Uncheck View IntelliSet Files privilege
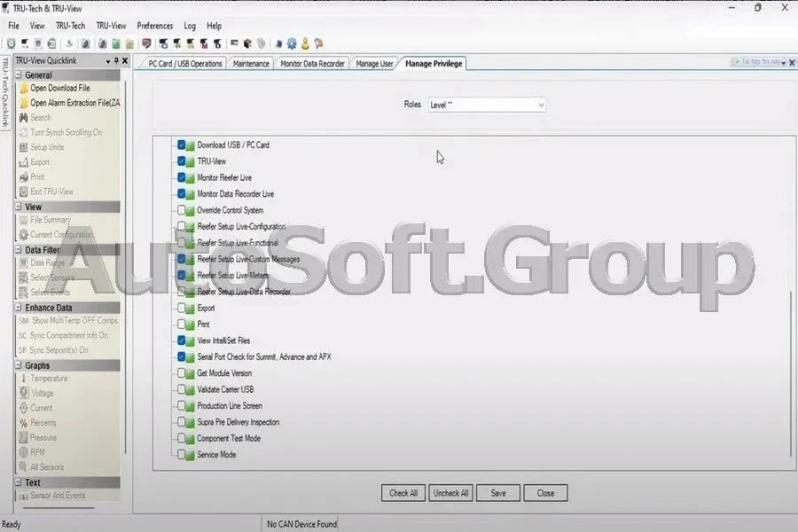The width and height of the screenshot is (798, 532). [181, 340]
